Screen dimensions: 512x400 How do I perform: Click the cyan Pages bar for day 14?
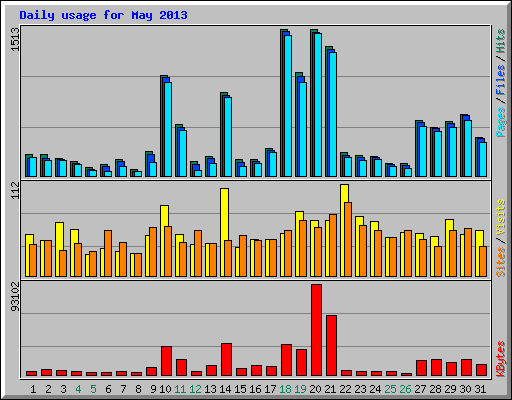228,137
